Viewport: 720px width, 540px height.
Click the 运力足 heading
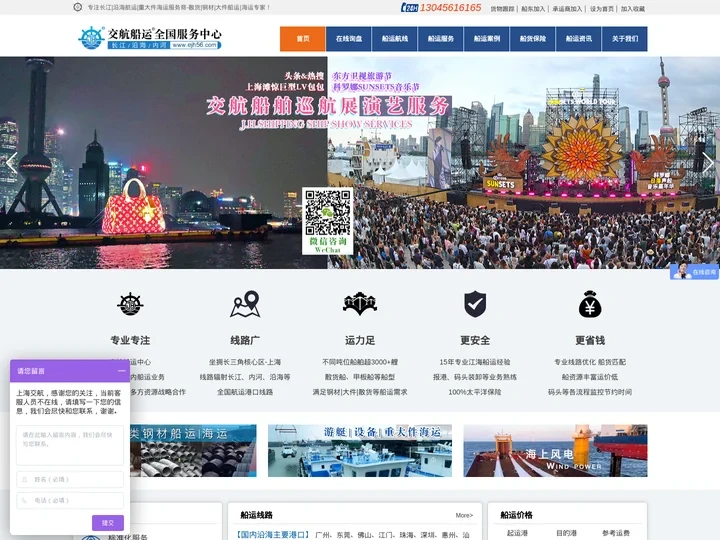point(360,340)
